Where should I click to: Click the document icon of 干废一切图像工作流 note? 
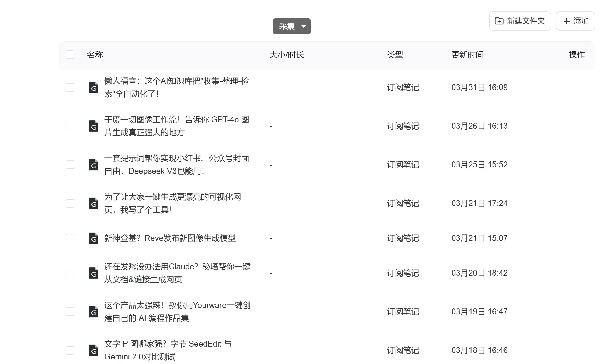[93, 126]
